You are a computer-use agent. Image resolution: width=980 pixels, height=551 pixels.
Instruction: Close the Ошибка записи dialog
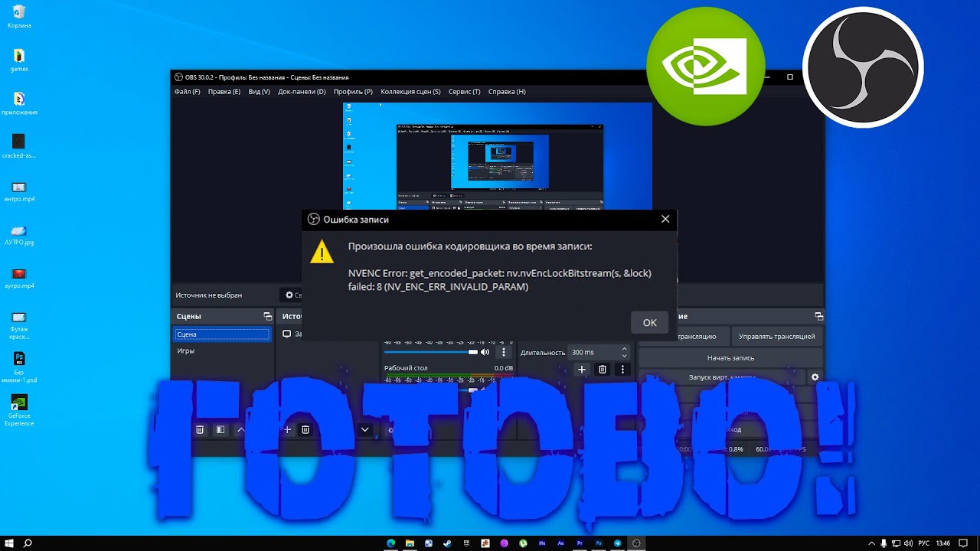[665, 219]
